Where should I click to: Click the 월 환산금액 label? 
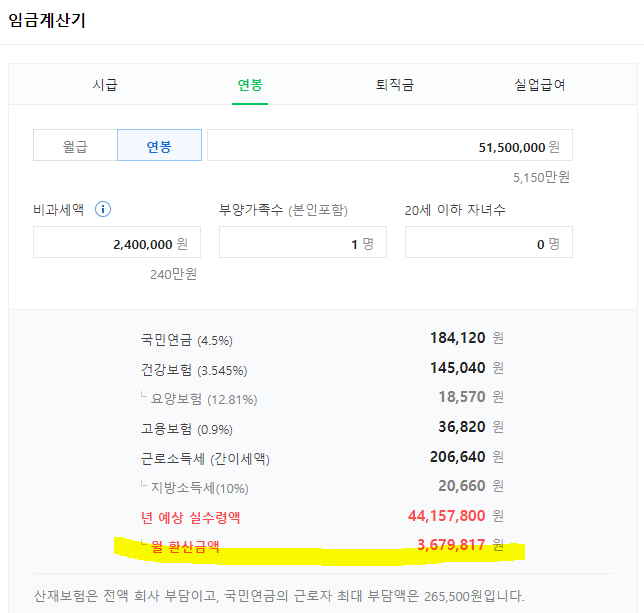pos(185,547)
